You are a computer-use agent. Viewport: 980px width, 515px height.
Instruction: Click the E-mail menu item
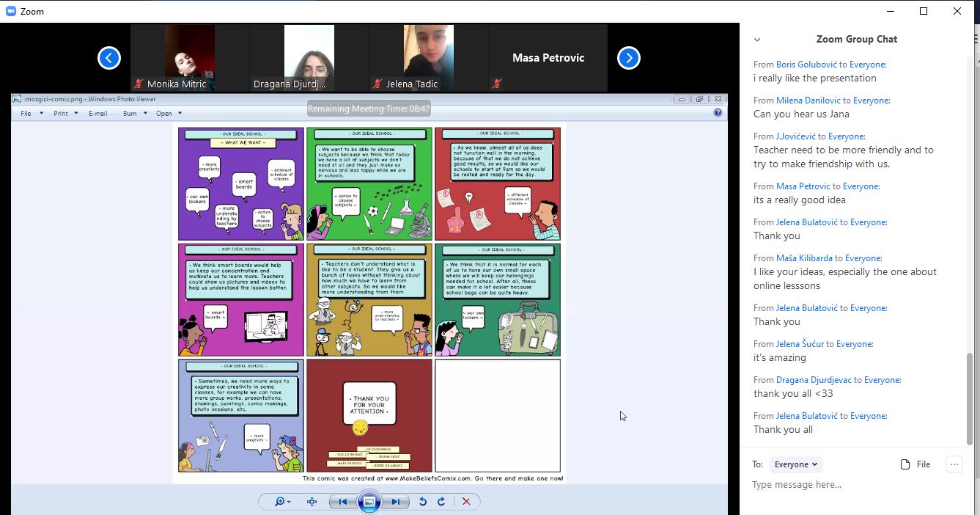pos(98,114)
